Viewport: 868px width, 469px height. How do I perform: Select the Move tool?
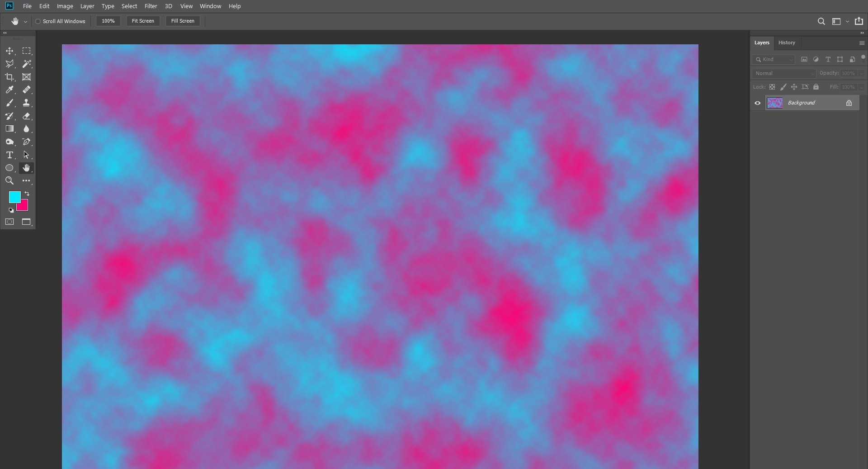[9, 51]
